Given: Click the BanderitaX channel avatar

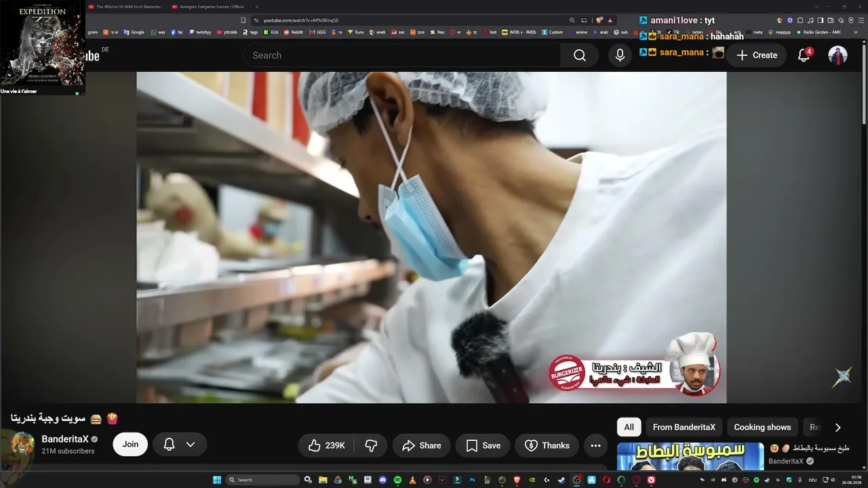Looking at the screenshot, I should click(22, 445).
